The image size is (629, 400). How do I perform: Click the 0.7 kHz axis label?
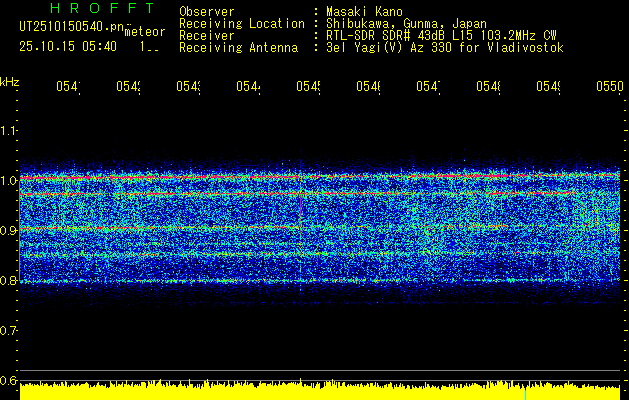click(8, 331)
